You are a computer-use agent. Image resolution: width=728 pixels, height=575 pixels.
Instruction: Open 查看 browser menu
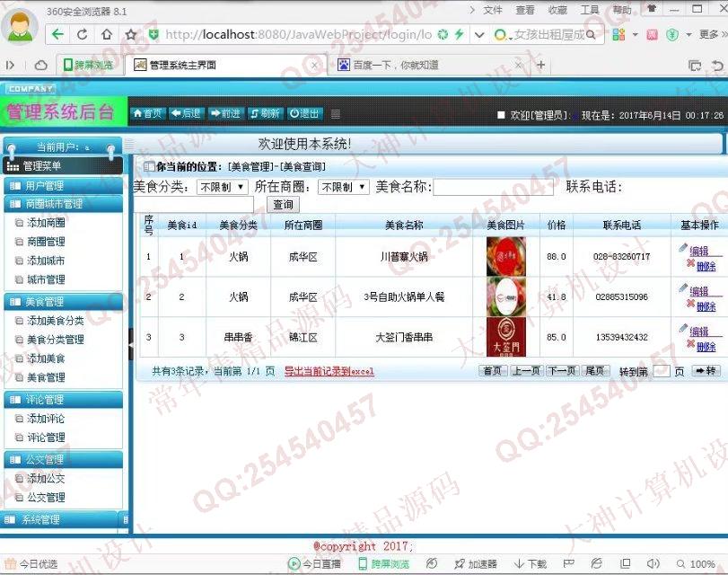525,10
